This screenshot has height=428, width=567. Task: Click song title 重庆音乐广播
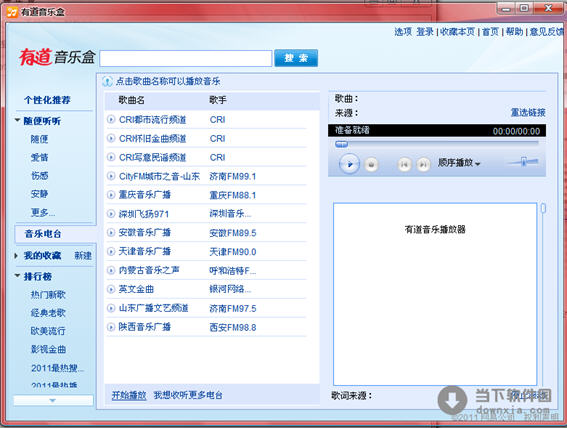click(145, 195)
